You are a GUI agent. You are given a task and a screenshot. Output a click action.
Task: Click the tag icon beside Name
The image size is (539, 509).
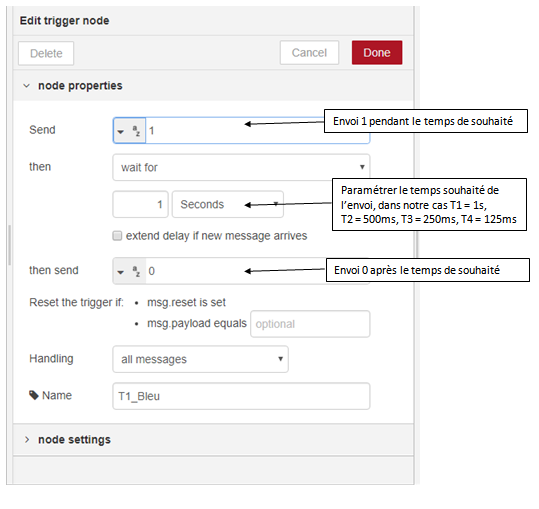[x=34, y=395]
